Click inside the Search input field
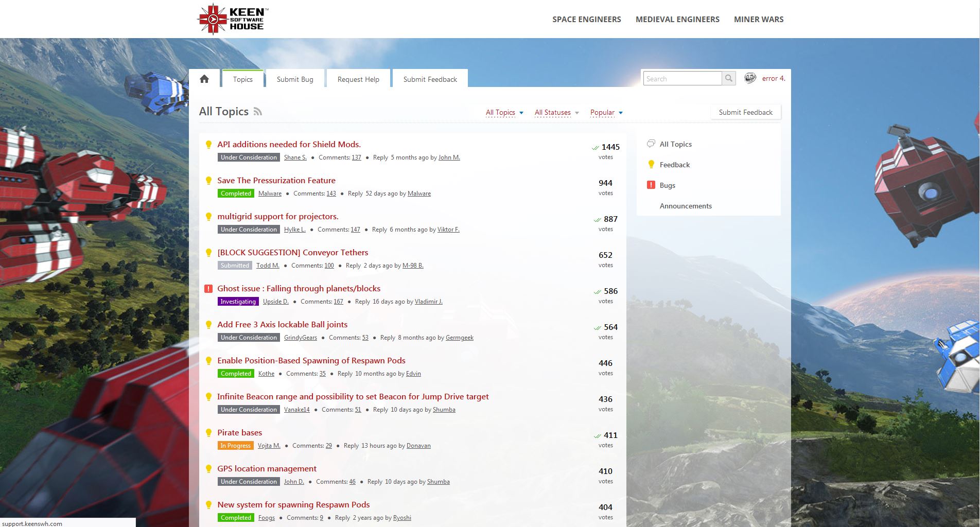980x527 pixels. 682,78
